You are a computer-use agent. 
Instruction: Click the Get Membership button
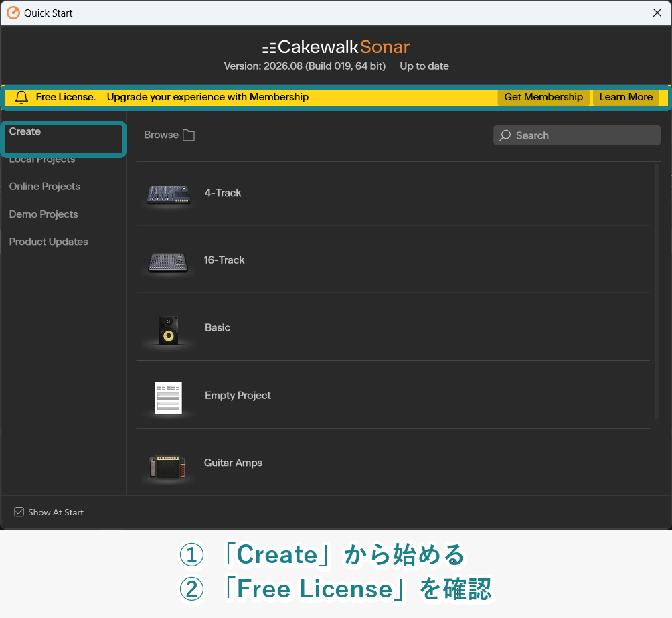point(543,97)
